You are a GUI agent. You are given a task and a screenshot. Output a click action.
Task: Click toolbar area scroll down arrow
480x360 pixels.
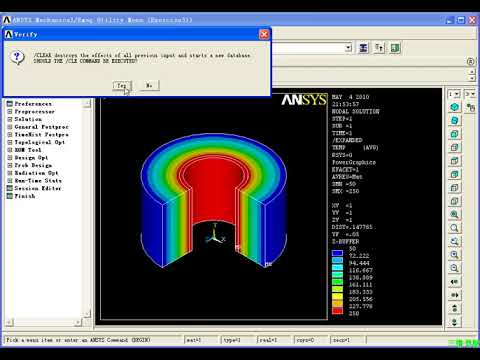(x=472, y=78)
